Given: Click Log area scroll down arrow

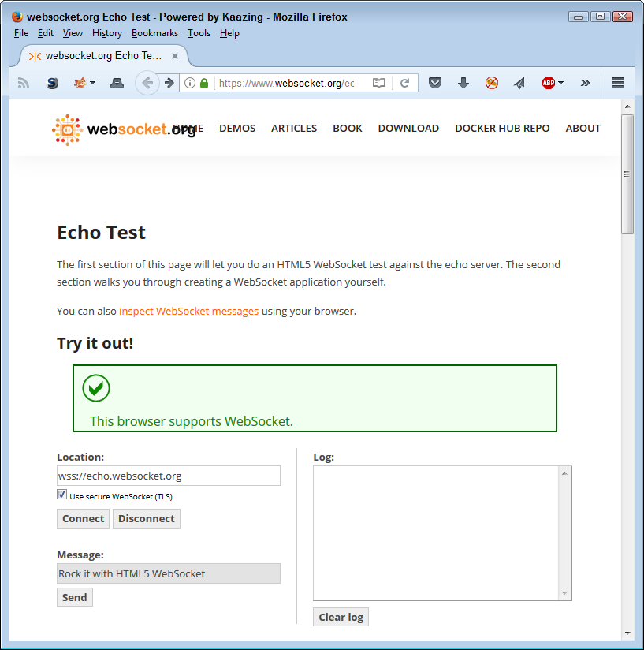Looking at the screenshot, I should (564, 593).
